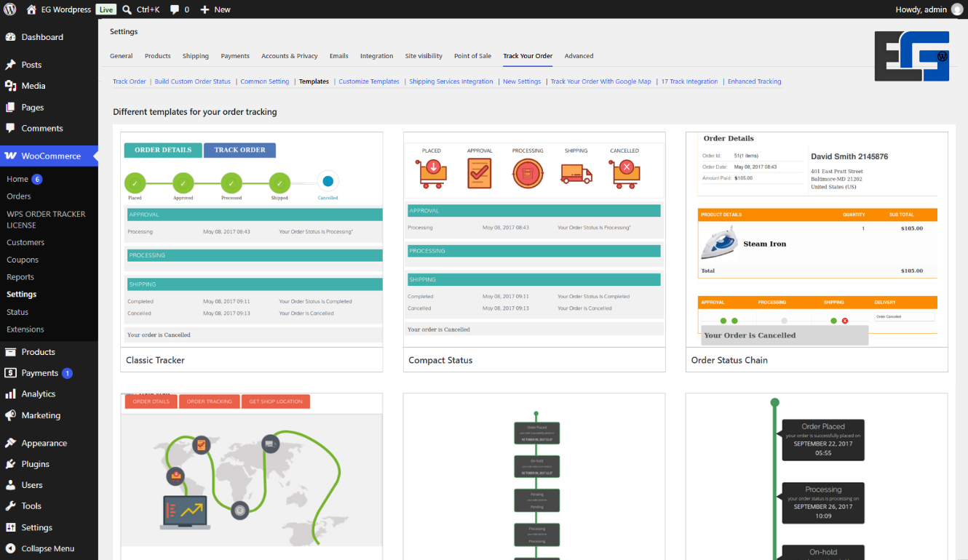Click the Products box icon
The width and height of the screenshot is (968, 560).
[10, 352]
